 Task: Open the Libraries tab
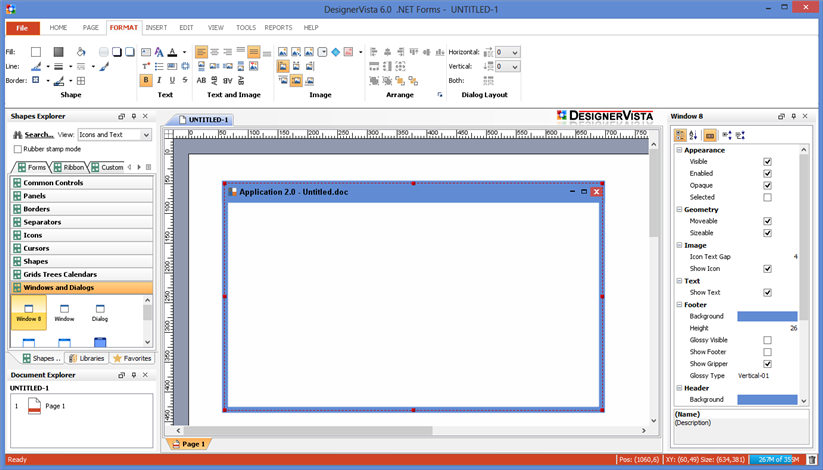click(x=87, y=359)
